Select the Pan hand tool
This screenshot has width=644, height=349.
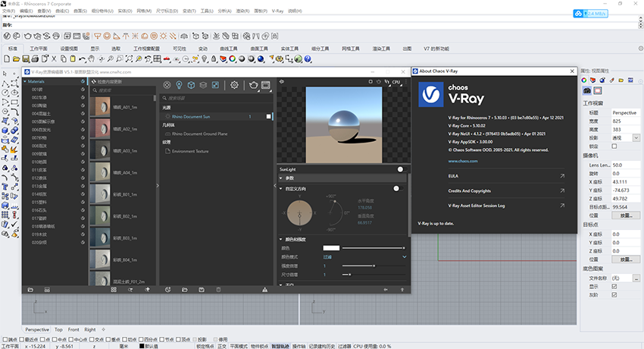pos(91,59)
